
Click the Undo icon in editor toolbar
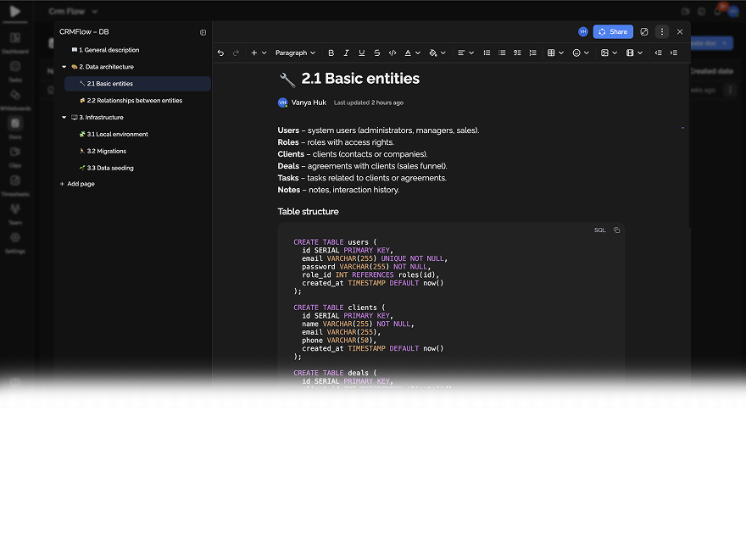point(221,53)
